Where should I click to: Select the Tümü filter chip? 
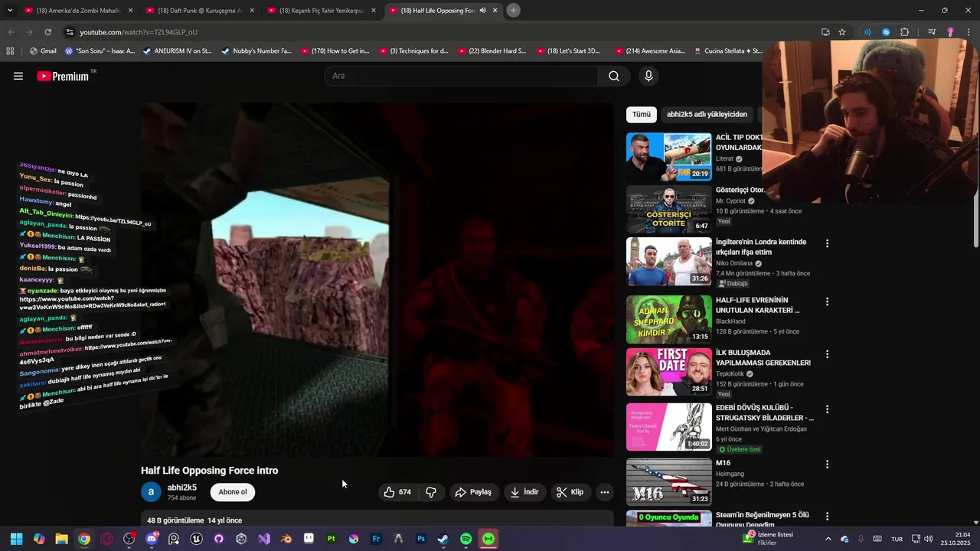[642, 114]
